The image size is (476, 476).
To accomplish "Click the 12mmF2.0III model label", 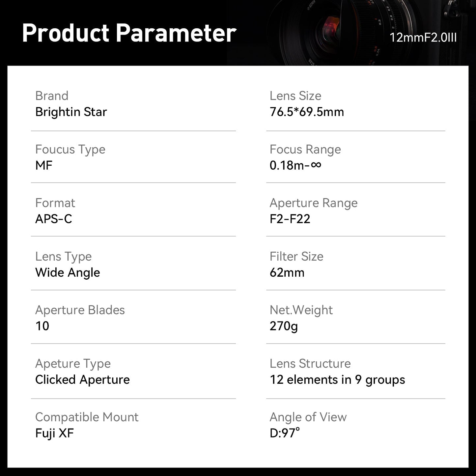I will [x=423, y=38].
